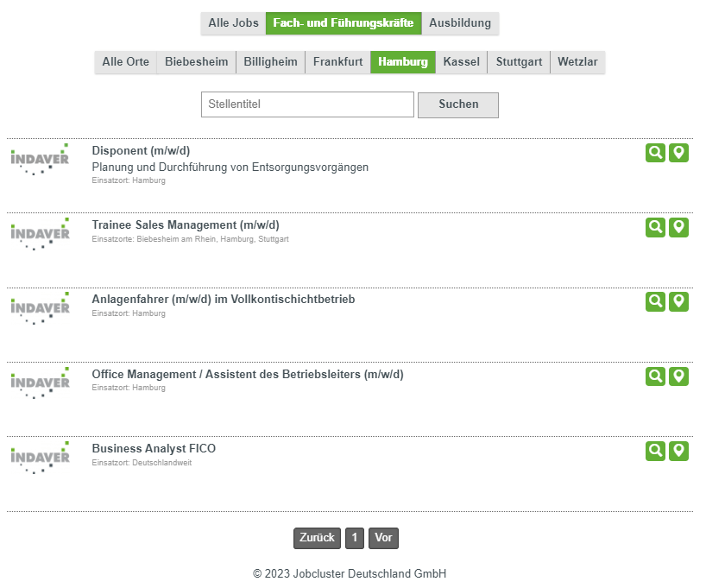Image resolution: width=706 pixels, height=588 pixels.
Task: Click the Suchen button
Action: (457, 104)
